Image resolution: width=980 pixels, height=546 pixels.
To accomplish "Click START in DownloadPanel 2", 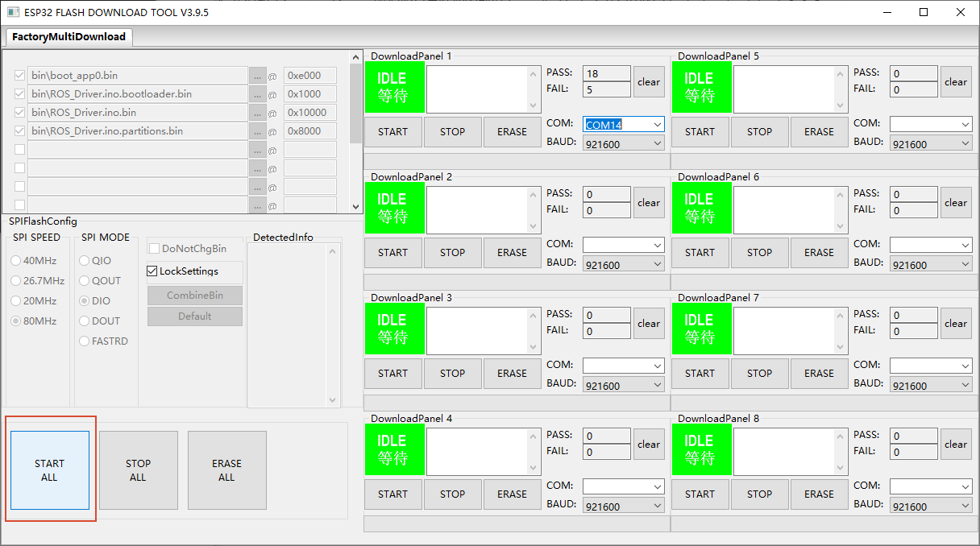I will 392,253.
